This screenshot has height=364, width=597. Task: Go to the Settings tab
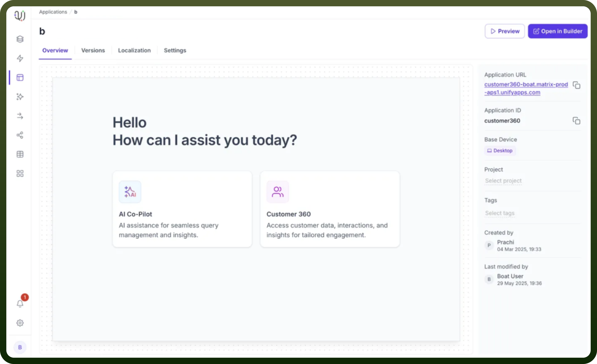(x=175, y=50)
